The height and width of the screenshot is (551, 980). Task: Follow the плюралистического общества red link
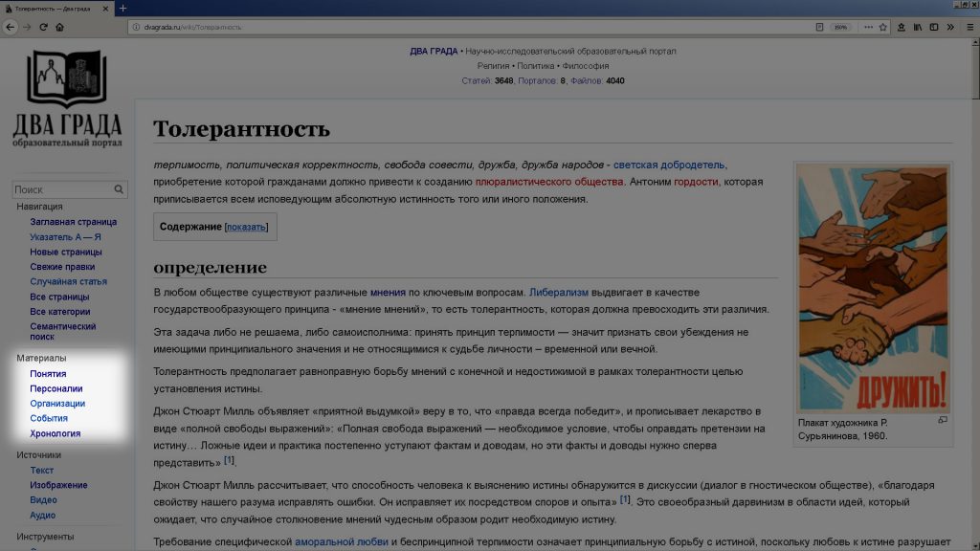[549, 182]
